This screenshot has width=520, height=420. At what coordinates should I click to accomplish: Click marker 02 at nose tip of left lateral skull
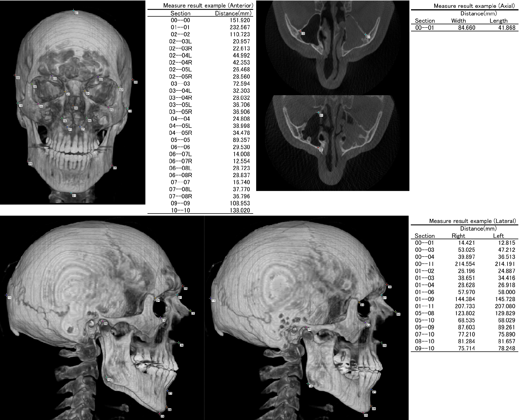(x=190, y=311)
